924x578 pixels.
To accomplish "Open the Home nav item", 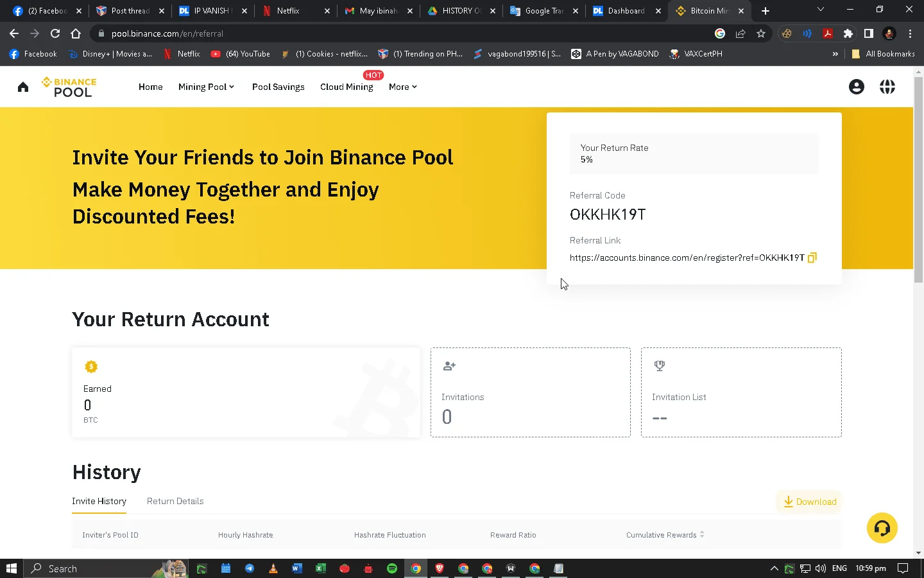I will coord(151,87).
